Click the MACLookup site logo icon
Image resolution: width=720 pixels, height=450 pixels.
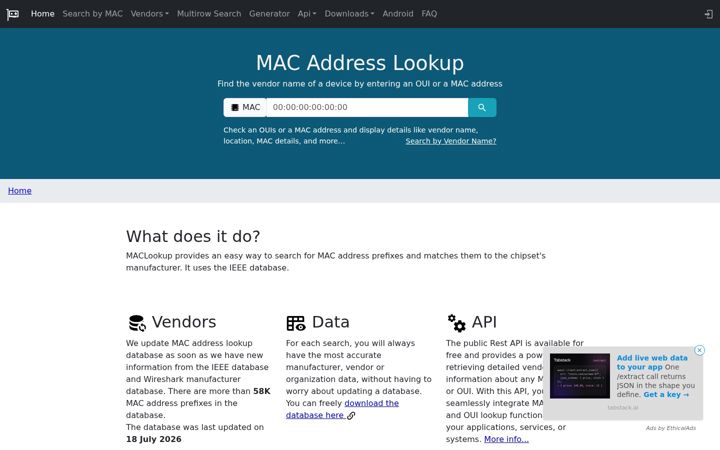coord(13,14)
